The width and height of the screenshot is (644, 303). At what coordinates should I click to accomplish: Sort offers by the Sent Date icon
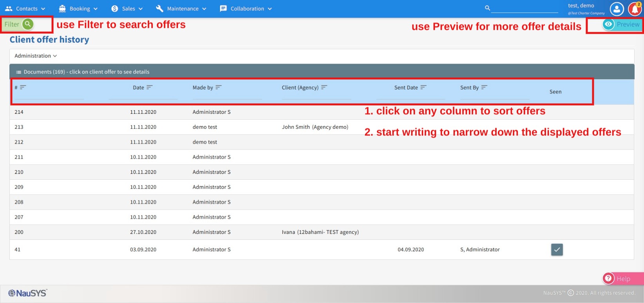click(423, 87)
